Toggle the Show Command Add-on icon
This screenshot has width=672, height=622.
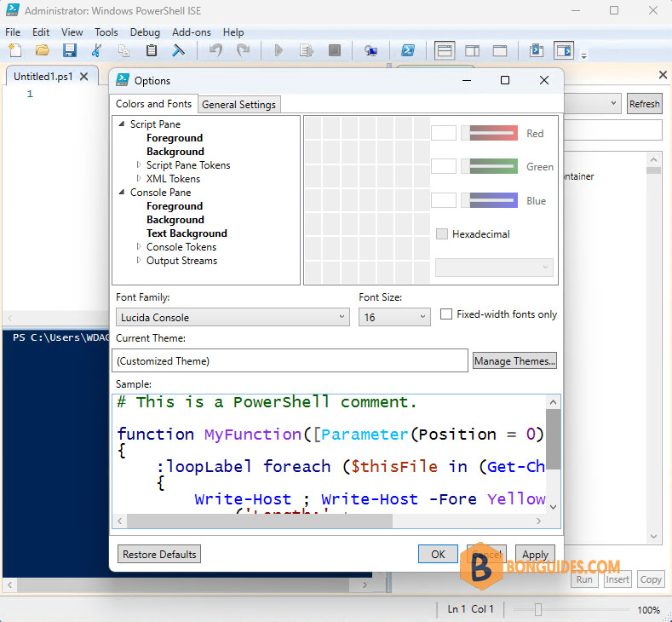(564, 51)
